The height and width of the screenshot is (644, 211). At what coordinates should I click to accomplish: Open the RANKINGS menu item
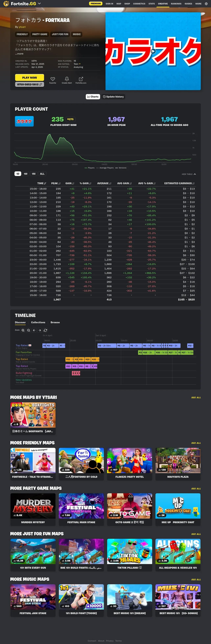pos(176,4)
